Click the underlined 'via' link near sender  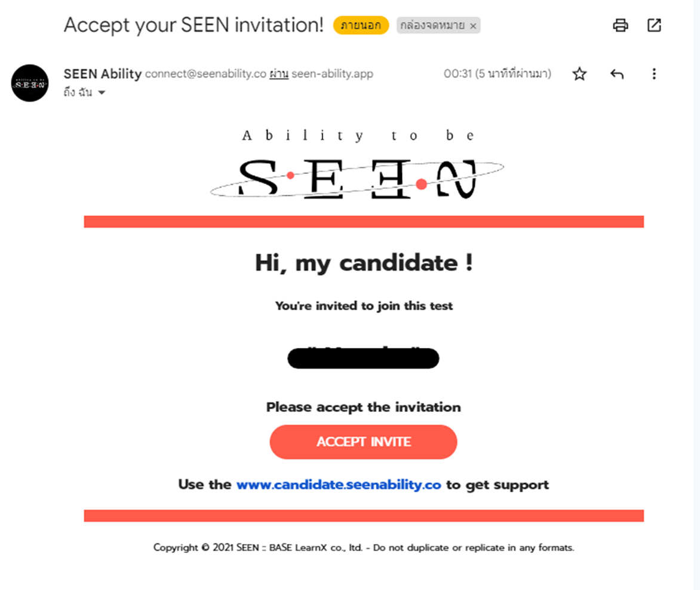click(279, 74)
